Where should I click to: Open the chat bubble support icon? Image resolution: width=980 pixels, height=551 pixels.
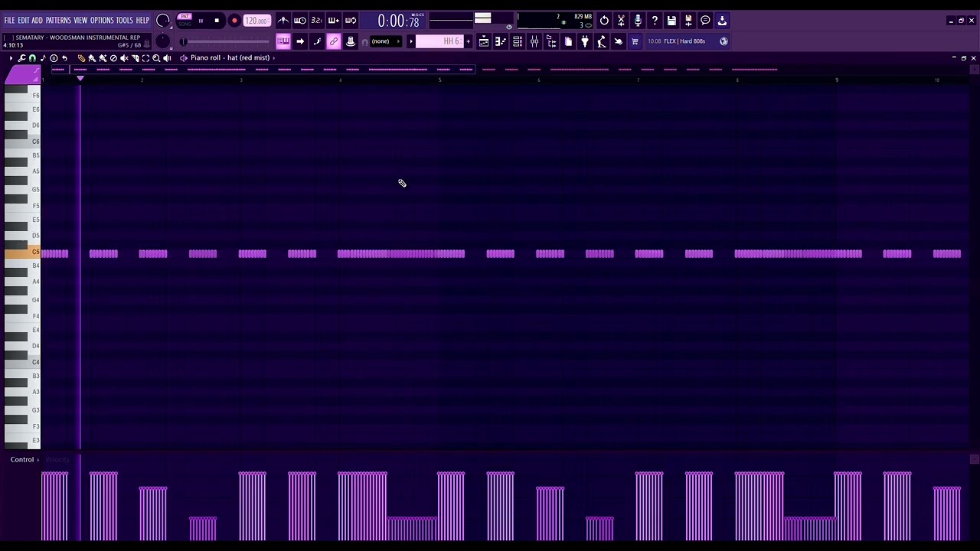(705, 21)
